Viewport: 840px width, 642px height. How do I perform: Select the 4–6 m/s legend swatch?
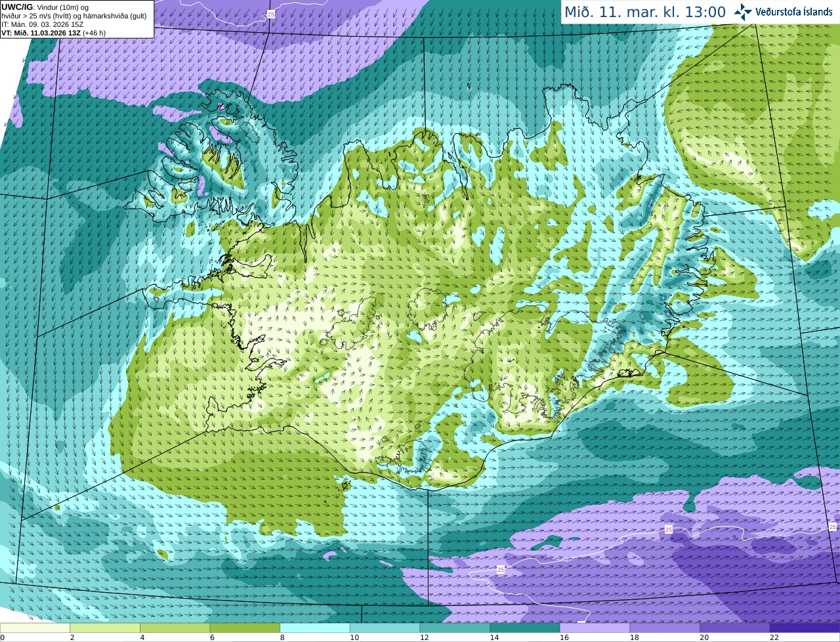[x=175, y=628]
